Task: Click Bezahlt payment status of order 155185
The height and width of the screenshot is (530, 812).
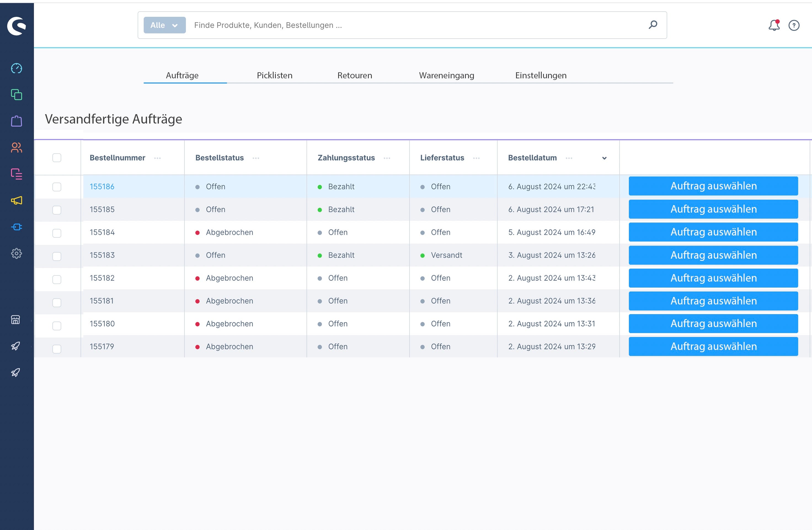Action: point(341,209)
